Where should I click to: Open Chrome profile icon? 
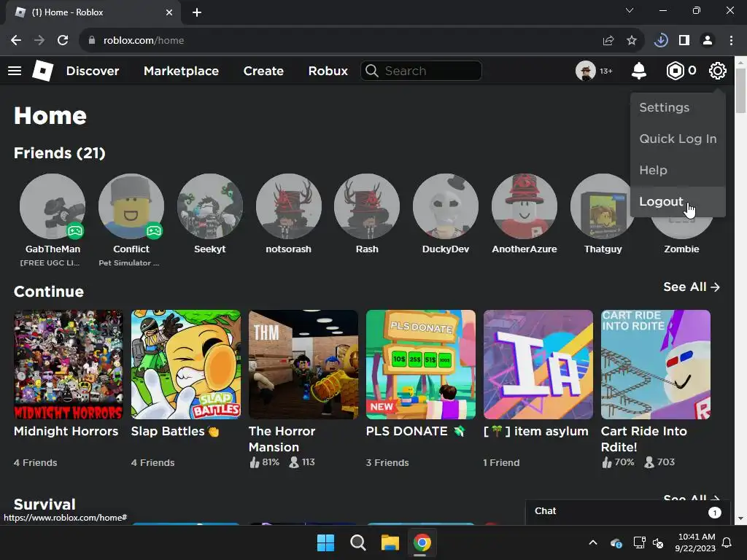708,41
